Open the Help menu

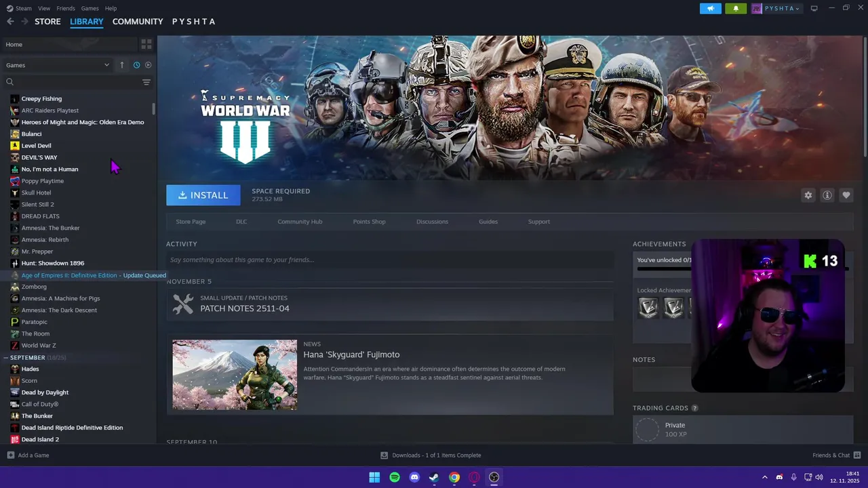[111, 8]
